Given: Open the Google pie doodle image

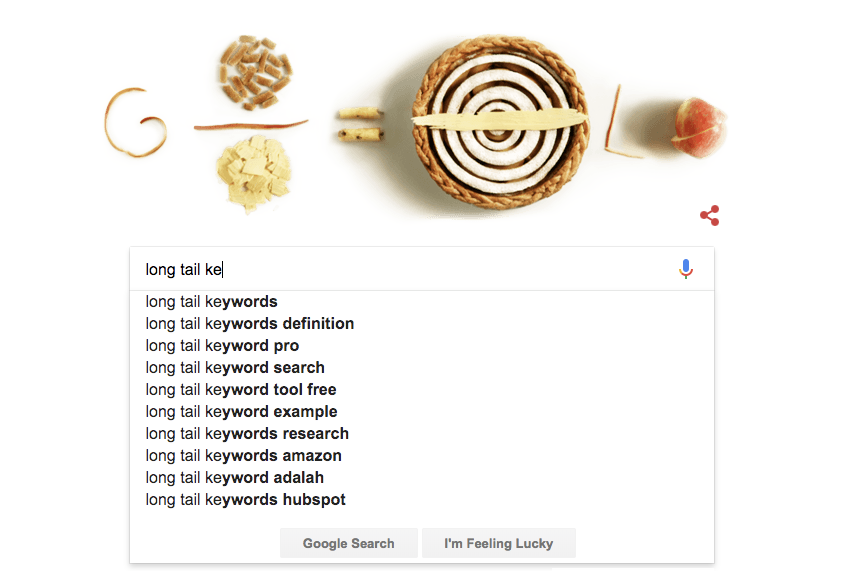Looking at the screenshot, I should tap(495, 122).
